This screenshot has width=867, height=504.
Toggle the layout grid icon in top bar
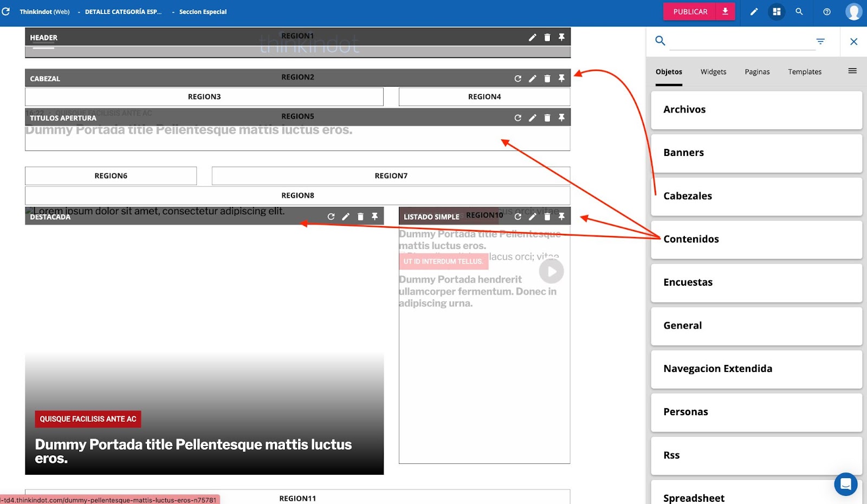(x=777, y=11)
